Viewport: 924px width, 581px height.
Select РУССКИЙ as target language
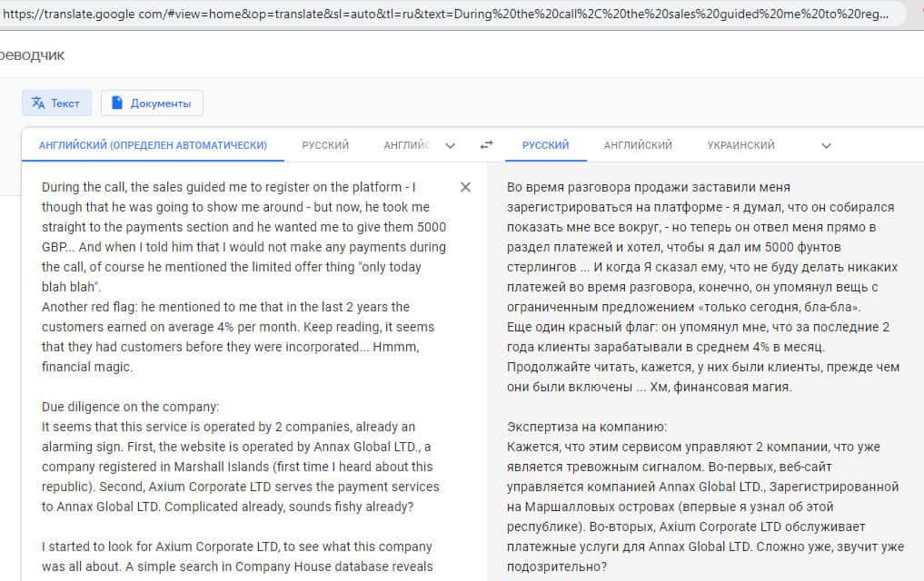(x=545, y=145)
